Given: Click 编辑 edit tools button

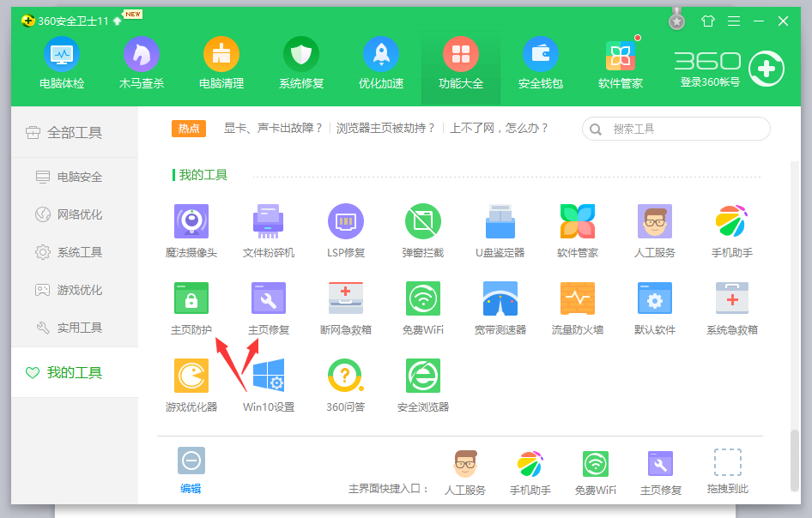Looking at the screenshot, I should point(191,470).
